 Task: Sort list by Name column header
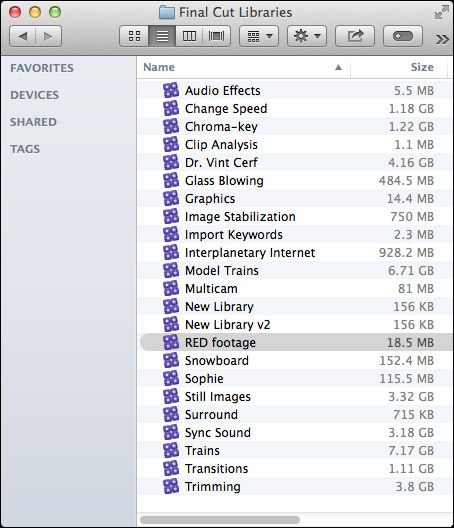pos(159,67)
